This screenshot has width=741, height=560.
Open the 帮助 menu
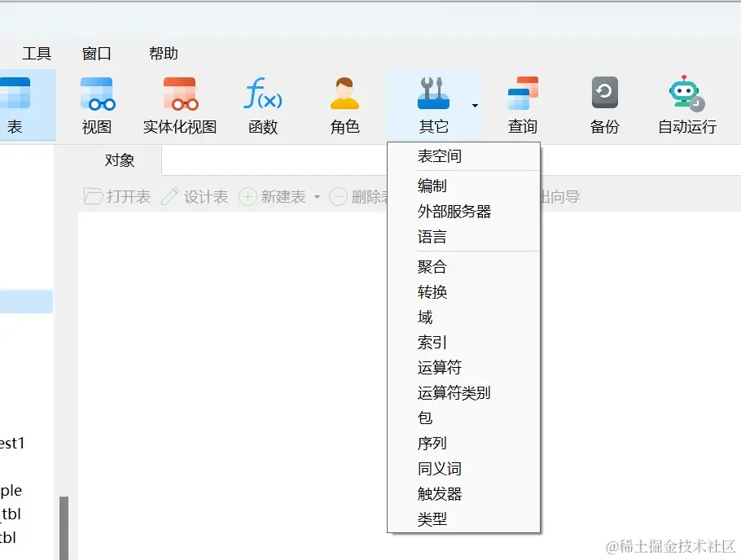point(164,54)
